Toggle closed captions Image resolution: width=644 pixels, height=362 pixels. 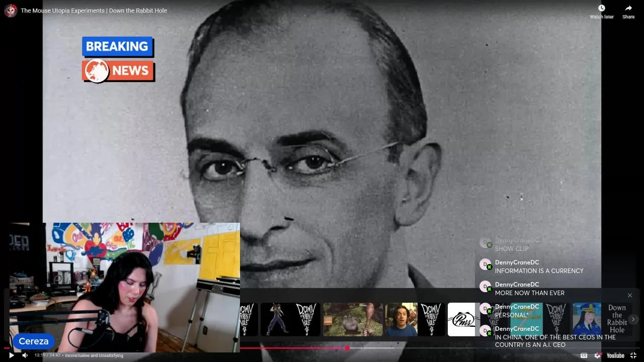click(x=584, y=355)
